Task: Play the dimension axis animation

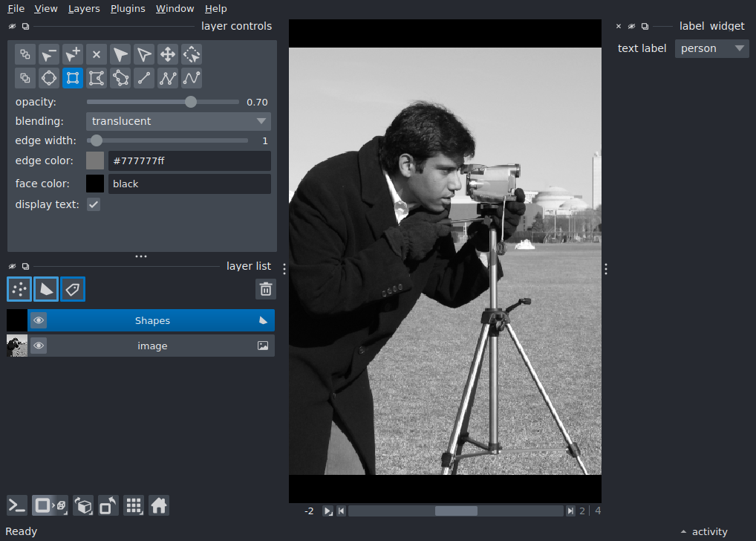Action: point(328,511)
